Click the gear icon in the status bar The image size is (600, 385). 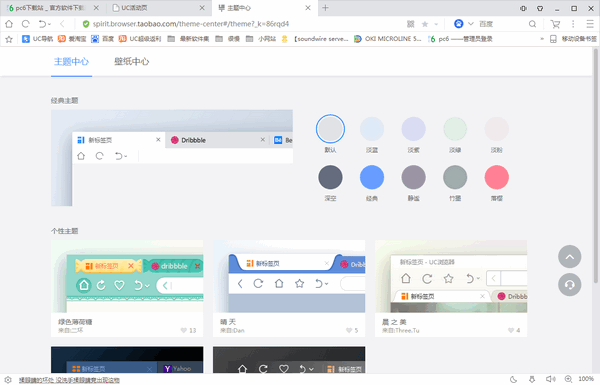coord(8,380)
